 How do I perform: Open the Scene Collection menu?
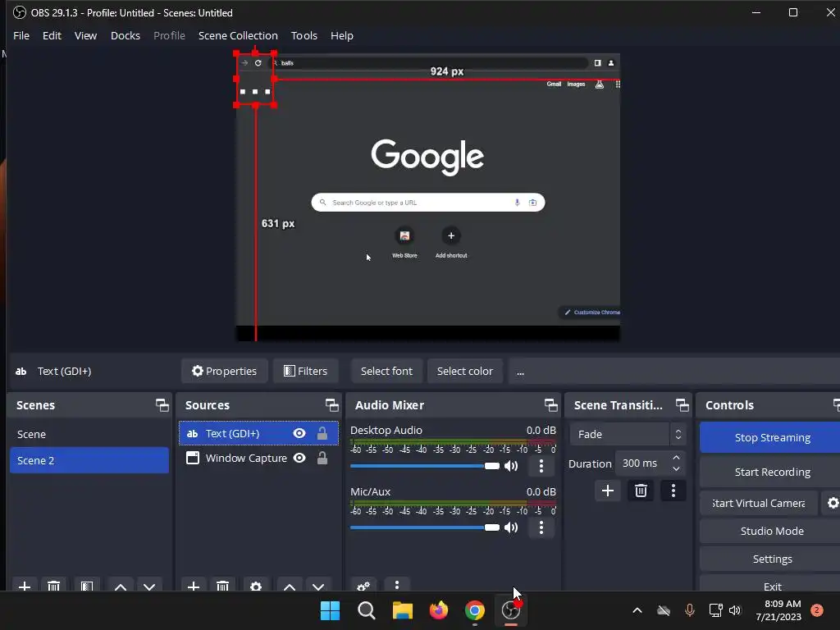(x=238, y=35)
